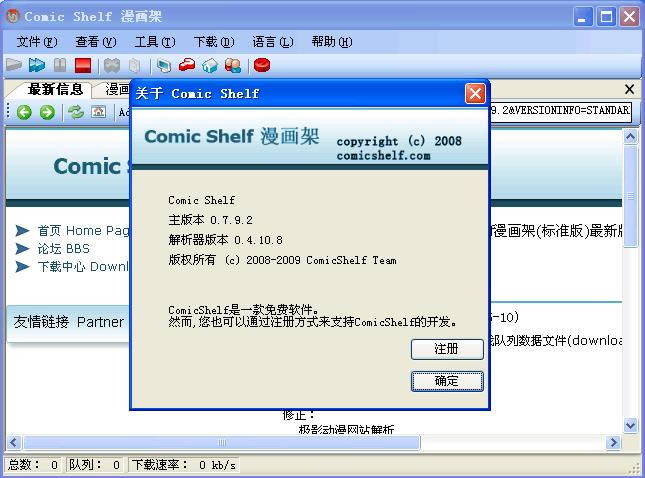Click the browser refresh icon
Viewport: 645px width, 478px height.
(76, 112)
